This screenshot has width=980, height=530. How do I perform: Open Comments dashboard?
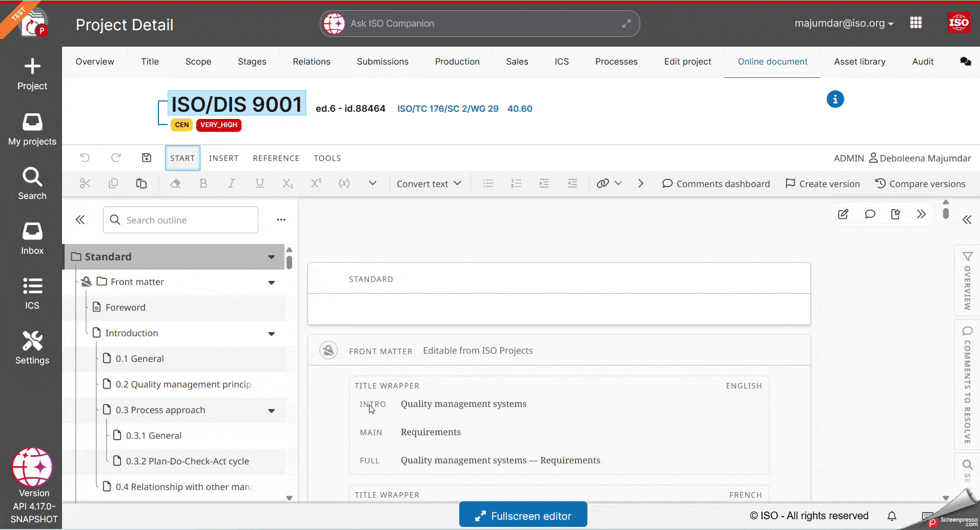716,184
